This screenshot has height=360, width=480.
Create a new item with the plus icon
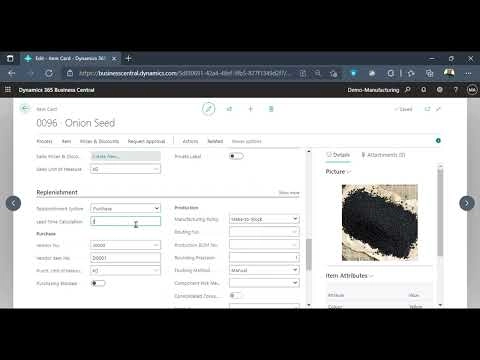point(250,109)
